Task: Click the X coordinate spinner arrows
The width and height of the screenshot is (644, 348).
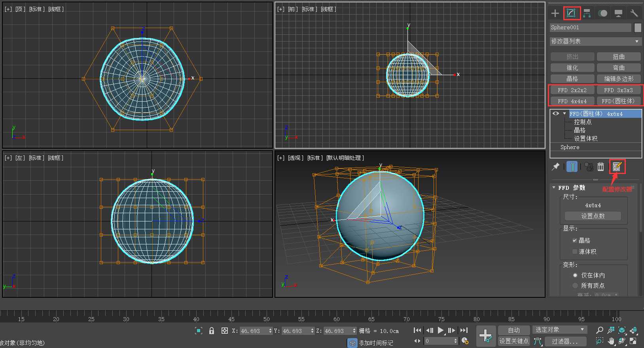Action: pyautogui.click(x=270, y=331)
